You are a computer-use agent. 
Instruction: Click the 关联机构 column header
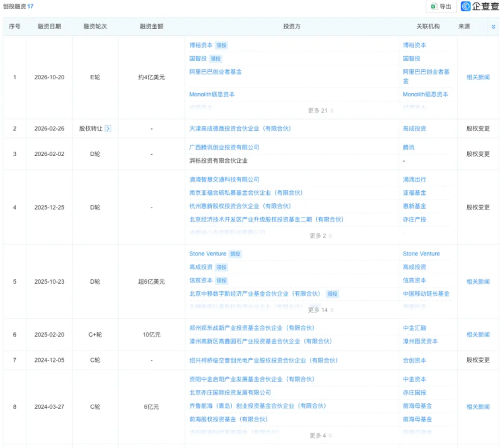click(x=428, y=26)
